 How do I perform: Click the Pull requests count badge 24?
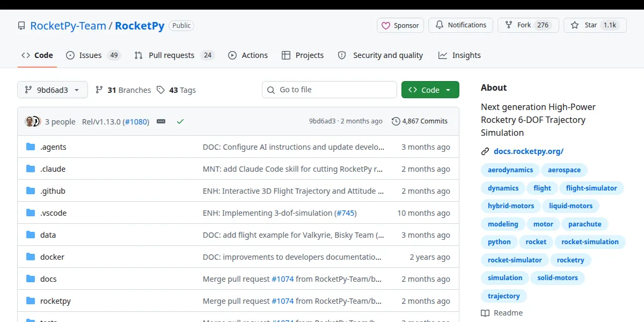(207, 55)
